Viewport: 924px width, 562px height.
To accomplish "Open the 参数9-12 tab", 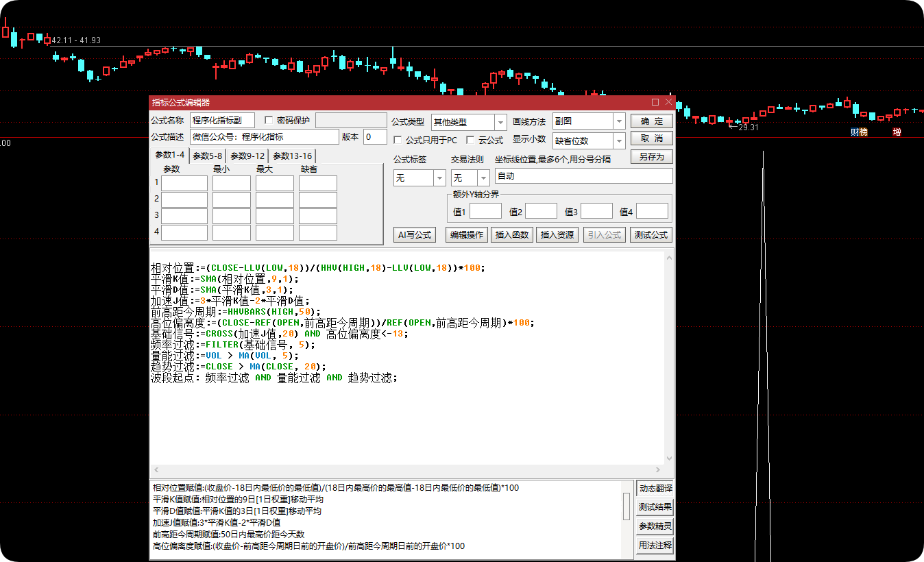I will click(247, 156).
